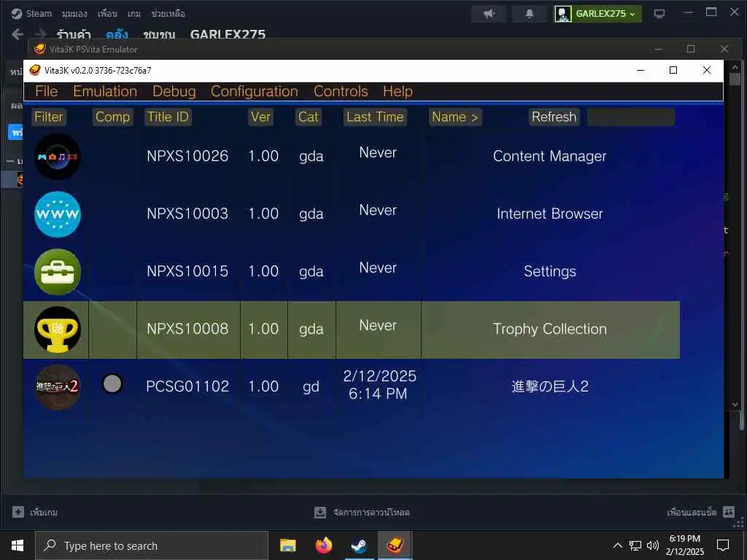Screen dimensions: 747x560
Task: Open the Vita3K Help menu
Action: click(398, 91)
